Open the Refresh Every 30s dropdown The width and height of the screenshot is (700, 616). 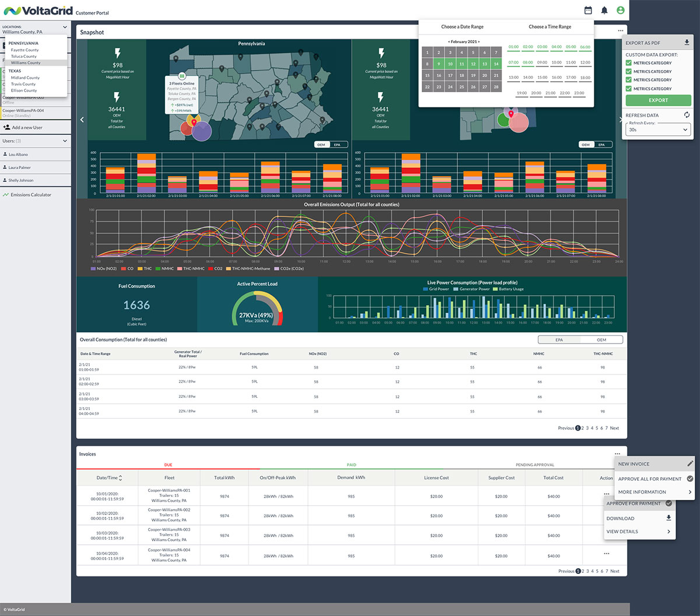pyautogui.click(x=658, y=130)
